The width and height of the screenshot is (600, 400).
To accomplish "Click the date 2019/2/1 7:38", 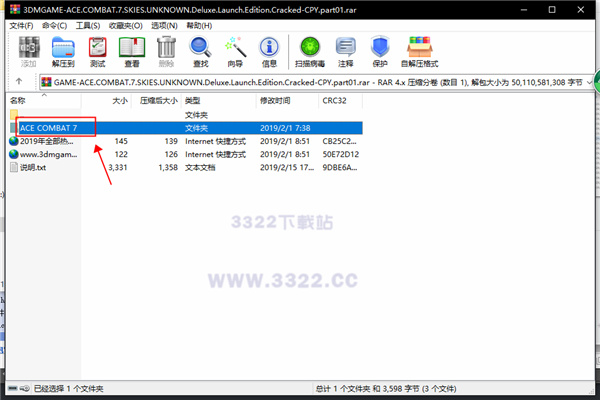I will point(285,128).
